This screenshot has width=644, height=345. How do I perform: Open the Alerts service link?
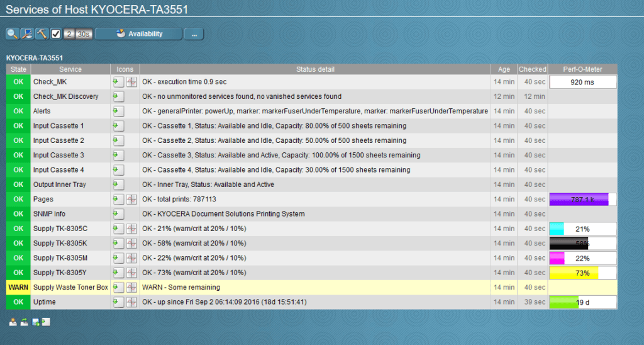pyautogui.click(x=42, y=111)
